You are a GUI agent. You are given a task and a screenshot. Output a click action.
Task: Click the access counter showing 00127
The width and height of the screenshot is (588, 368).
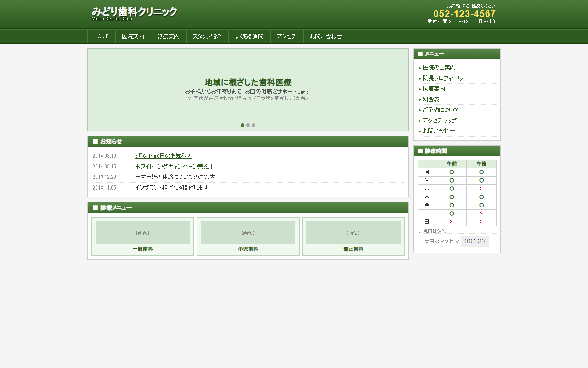point(475,241)
